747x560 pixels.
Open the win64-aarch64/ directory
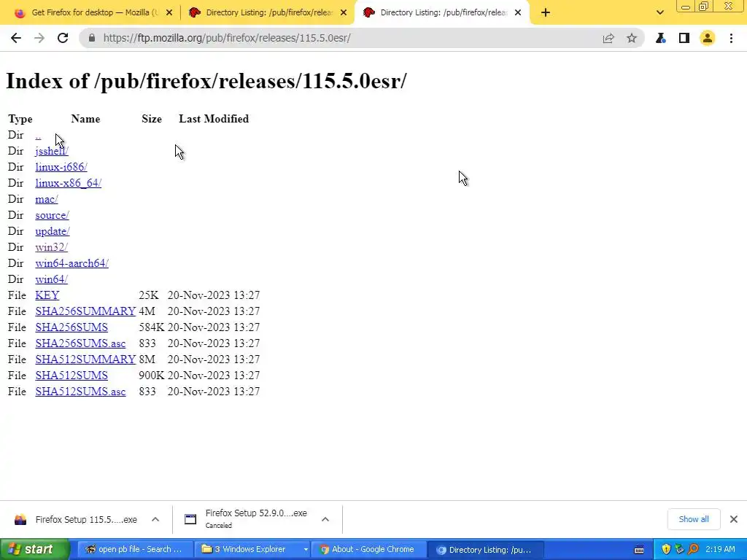pyautogui.click(x=72, y=263)
